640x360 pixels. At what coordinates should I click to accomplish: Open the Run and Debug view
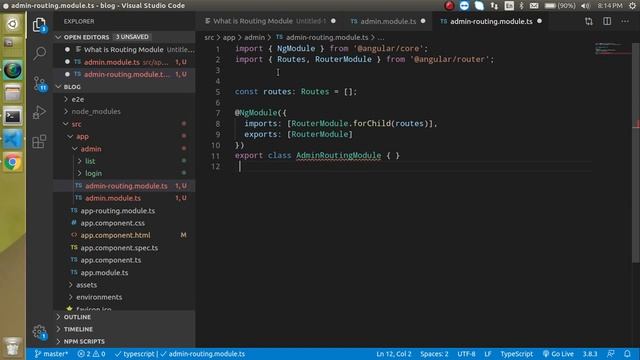pyautogui.click(x=39, y=112)
